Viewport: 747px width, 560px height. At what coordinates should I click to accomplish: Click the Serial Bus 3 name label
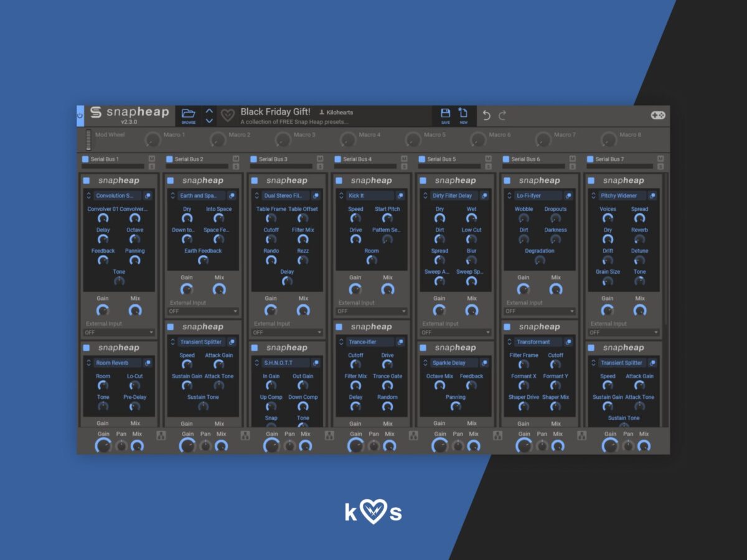273,159
